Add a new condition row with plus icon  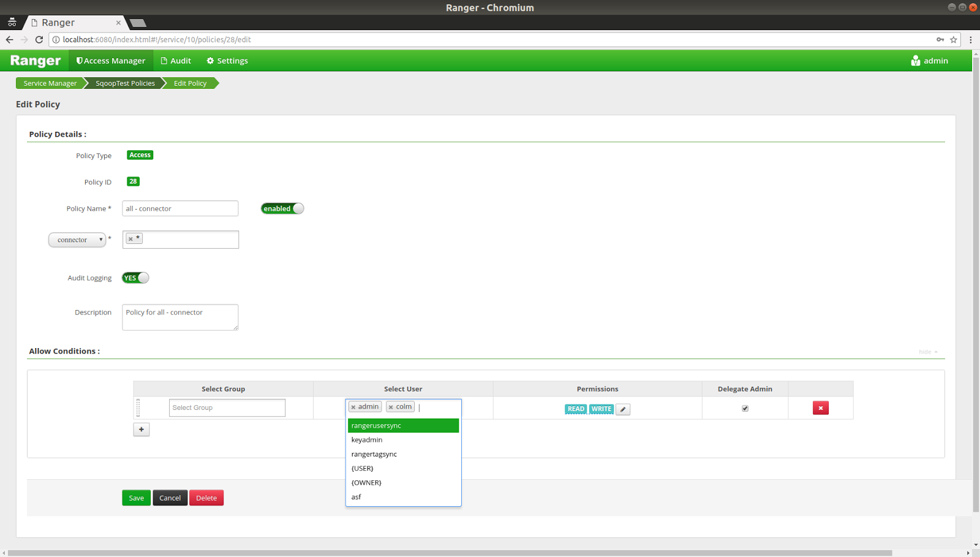point(141,429)
